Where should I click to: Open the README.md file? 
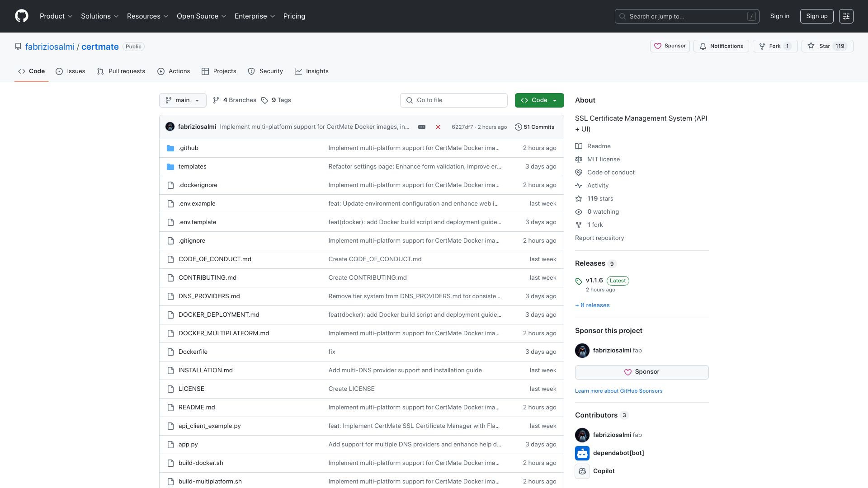click(197, 408)
